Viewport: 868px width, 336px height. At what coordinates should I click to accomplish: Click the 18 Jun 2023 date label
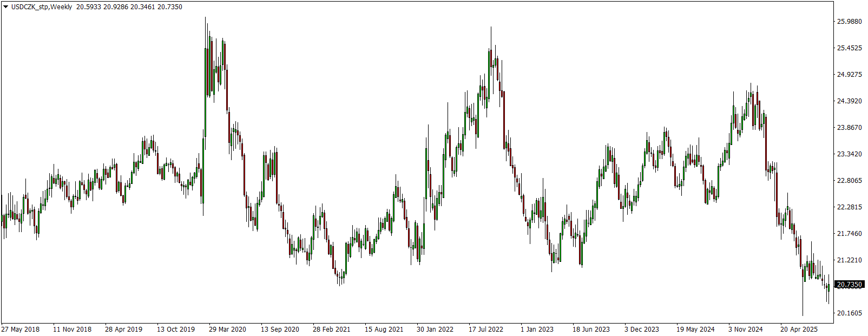[x=591, y=330]
